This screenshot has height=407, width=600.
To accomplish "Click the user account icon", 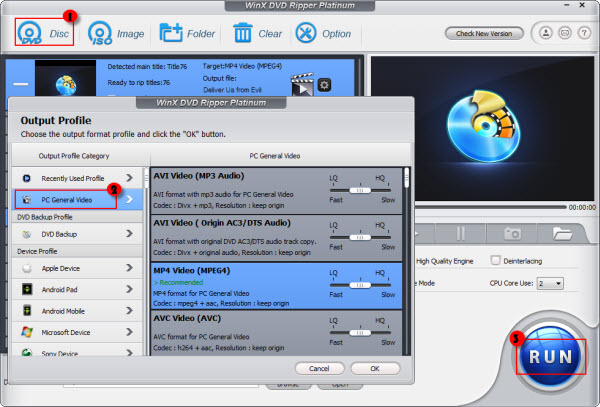I will click(x=546, y=33).
